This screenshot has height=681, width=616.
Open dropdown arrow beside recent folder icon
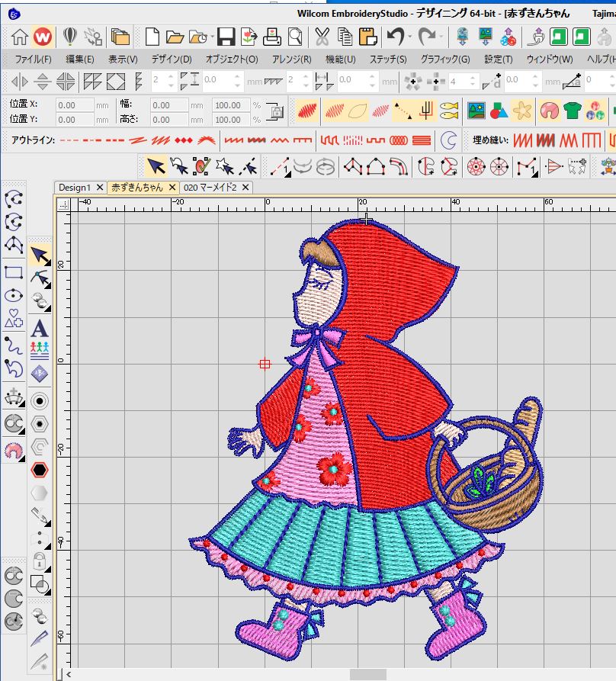(212, 37)
